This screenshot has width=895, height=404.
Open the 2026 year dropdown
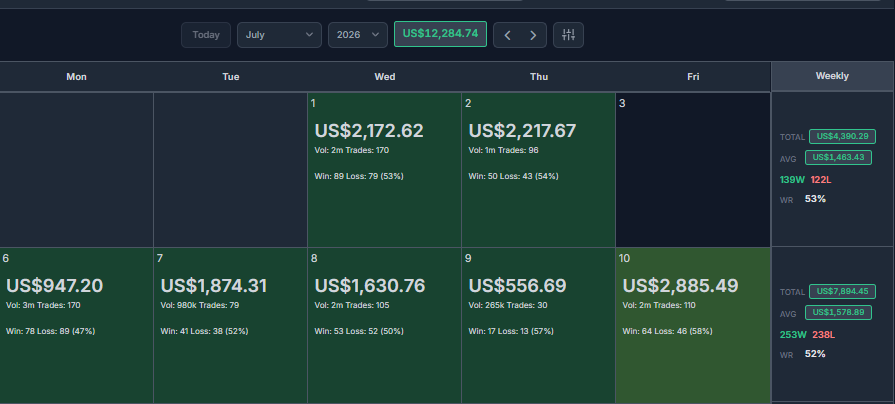coord(358,35)
